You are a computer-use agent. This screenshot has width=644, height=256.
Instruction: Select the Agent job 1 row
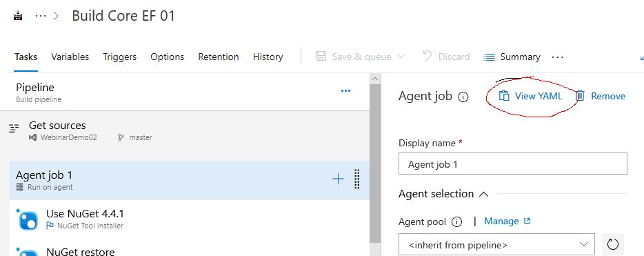click(190, 180)
